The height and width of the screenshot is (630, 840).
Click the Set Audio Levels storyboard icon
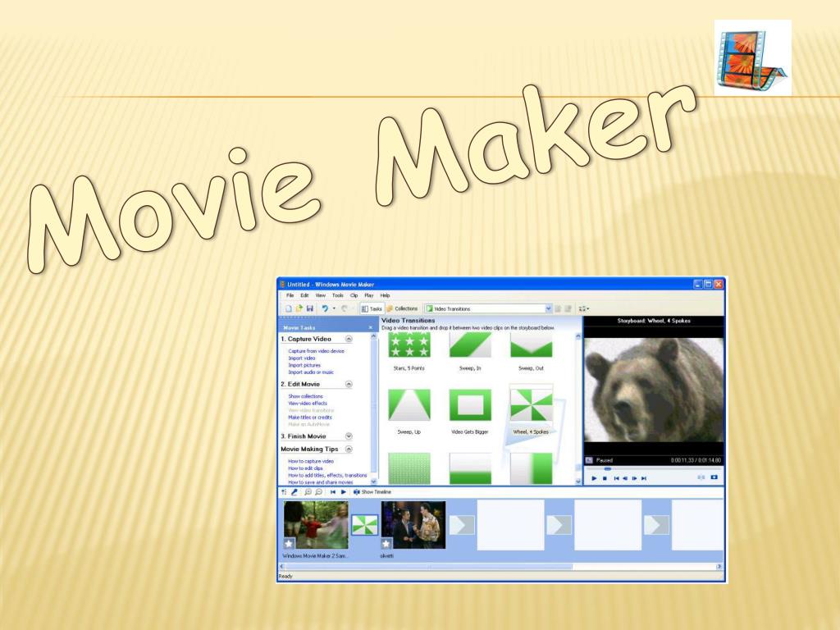[284, 492]
